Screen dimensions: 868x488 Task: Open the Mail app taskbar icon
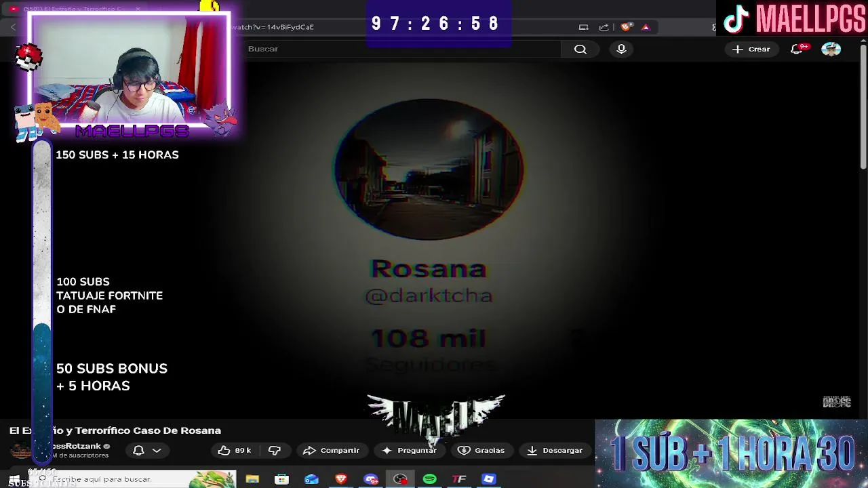(311, 479)
